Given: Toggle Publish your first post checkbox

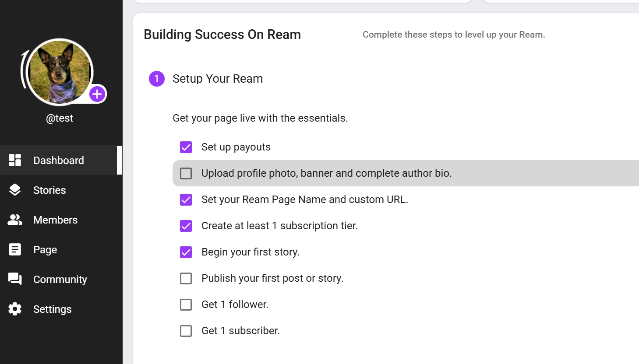Looking at the screenshot, I should (x=186, y=278).
